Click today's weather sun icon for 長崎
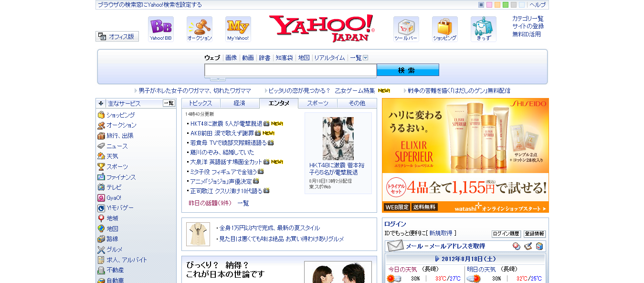Screen dimensions: 644x283 tap(394, 279)
